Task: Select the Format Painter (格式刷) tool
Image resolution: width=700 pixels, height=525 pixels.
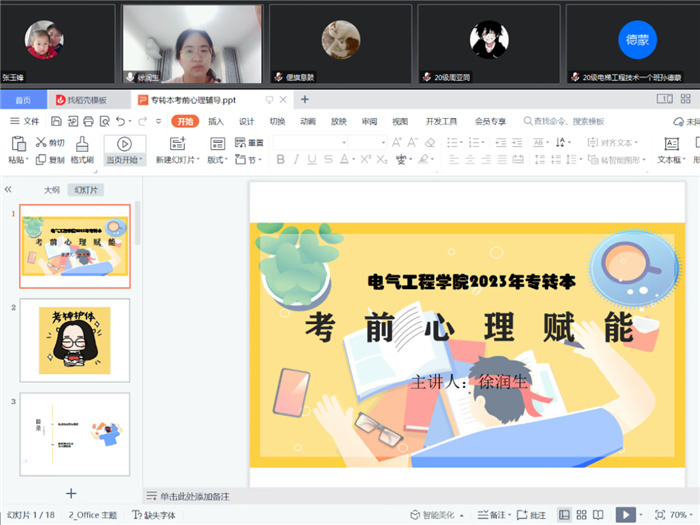Action: point(82,144)
